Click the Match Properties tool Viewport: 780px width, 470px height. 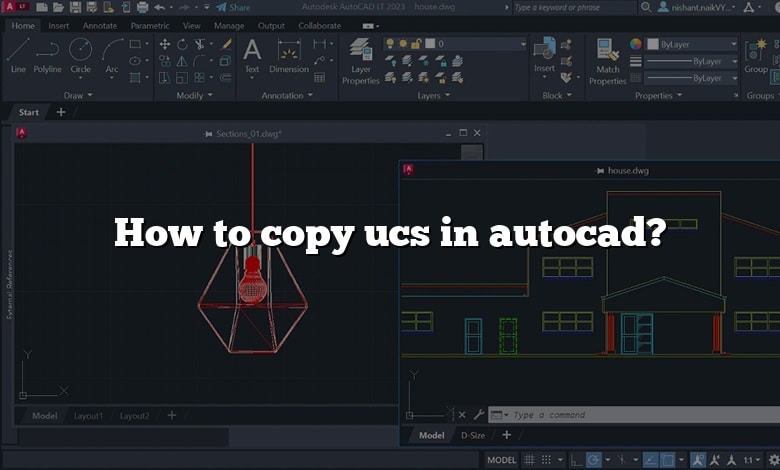point(607,61)
